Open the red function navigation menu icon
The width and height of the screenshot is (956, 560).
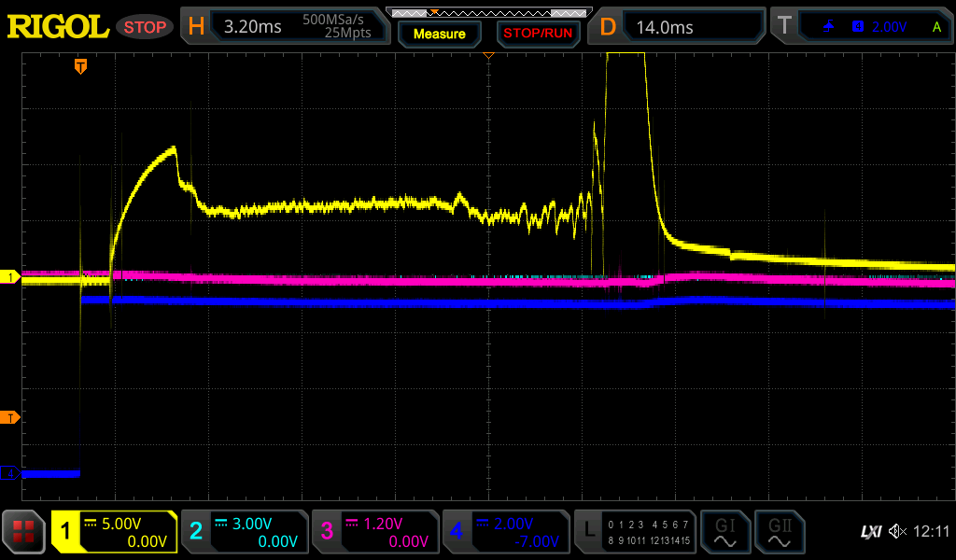click(24, 532)
